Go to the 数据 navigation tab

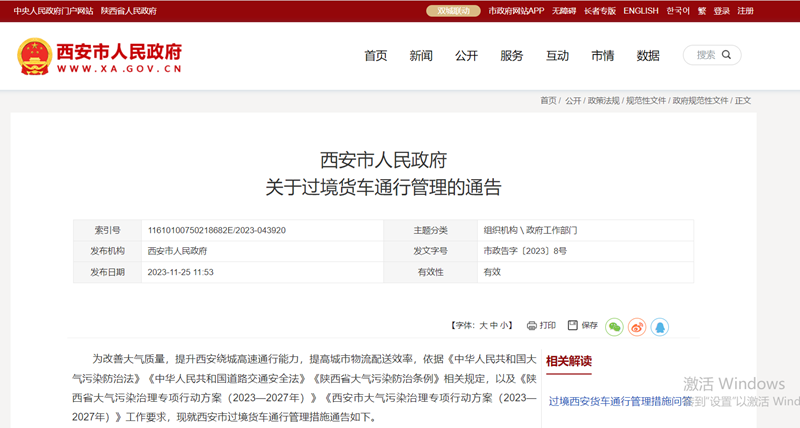(648, 56)
